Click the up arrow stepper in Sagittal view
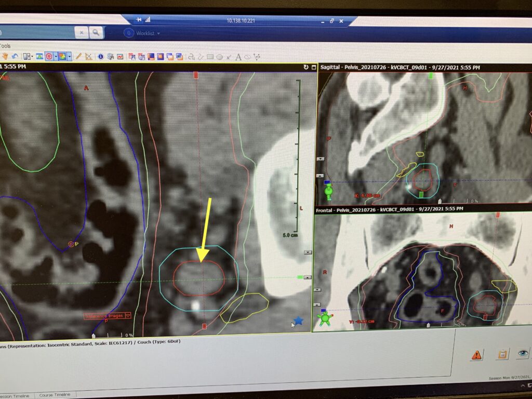532x399 pixels. tap(320, 176)
